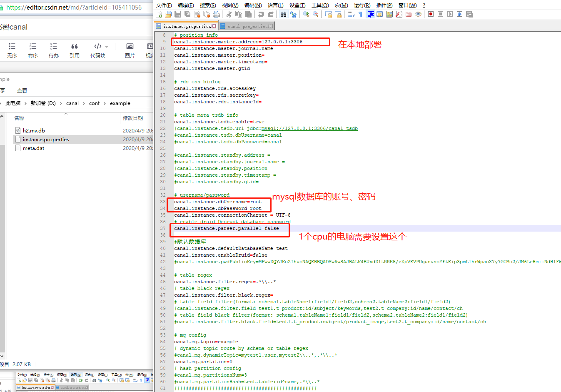Select the instance.properties editor tab
Image resolution: width=561 pixels, height=392 pixels.
[x=187, y=26]
